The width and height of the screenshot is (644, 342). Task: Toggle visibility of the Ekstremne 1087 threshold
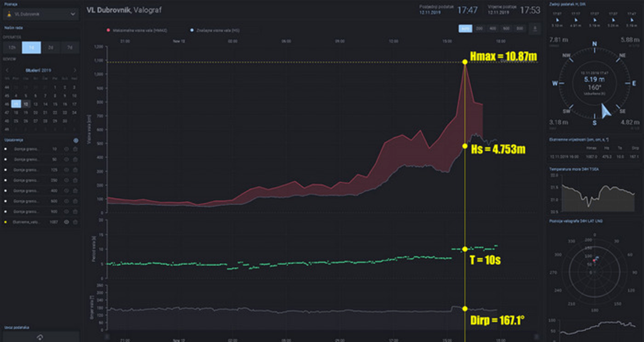tap(67, 221)
